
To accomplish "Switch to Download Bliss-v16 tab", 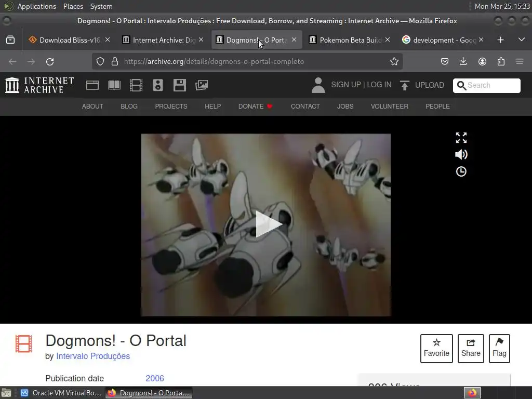I will [x=70, y=40].
